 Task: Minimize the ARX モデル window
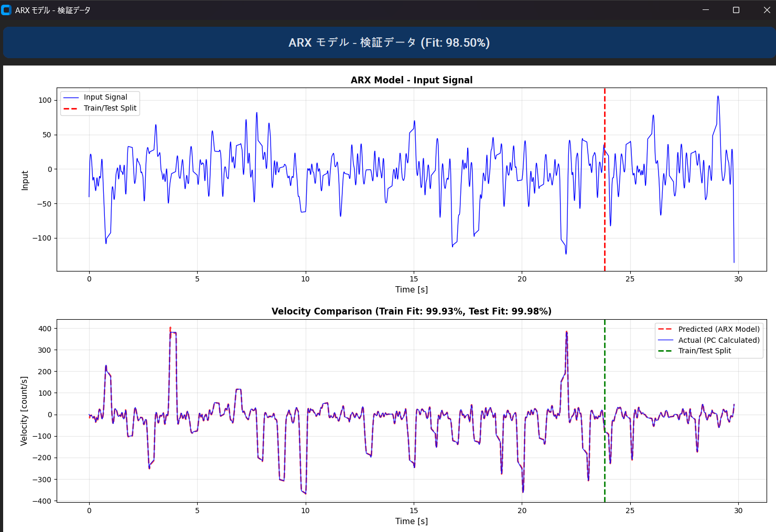click(706, 10)
